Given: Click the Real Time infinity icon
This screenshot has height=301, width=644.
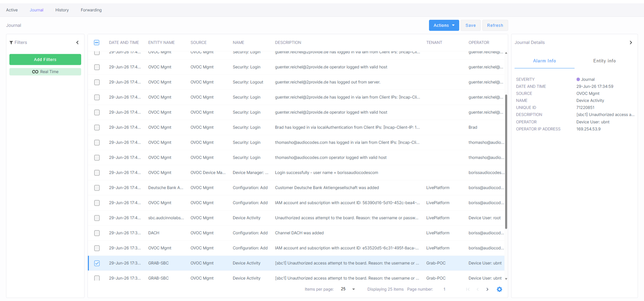Looking at the screenshot, I should coord(35,72).
